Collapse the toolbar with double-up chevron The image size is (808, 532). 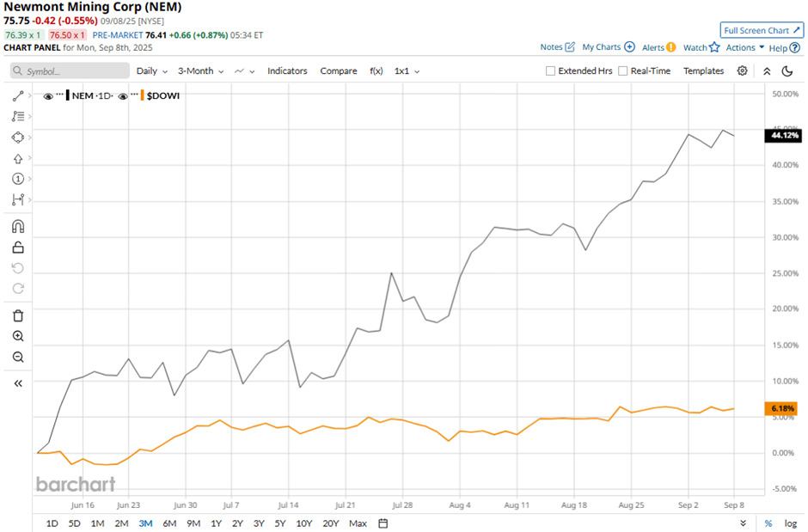point(767,71)
